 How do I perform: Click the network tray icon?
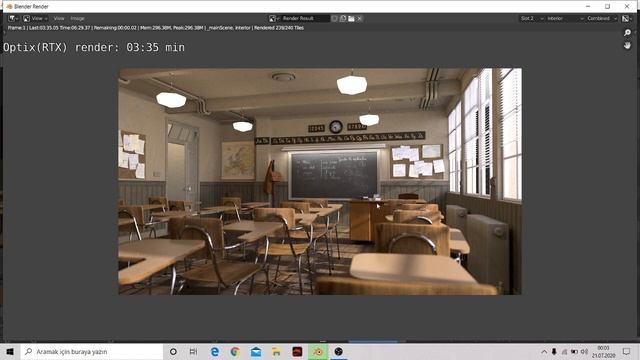(x=564, y=351)
